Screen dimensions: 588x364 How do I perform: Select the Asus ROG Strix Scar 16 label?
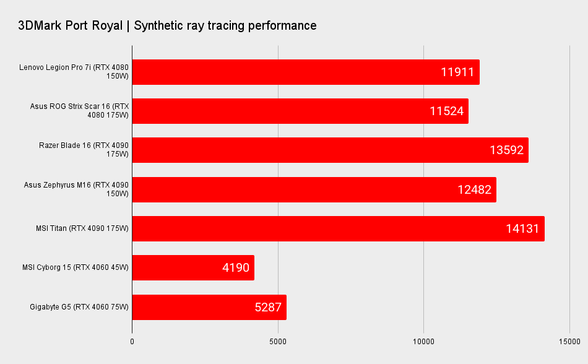tap(79, 111)
